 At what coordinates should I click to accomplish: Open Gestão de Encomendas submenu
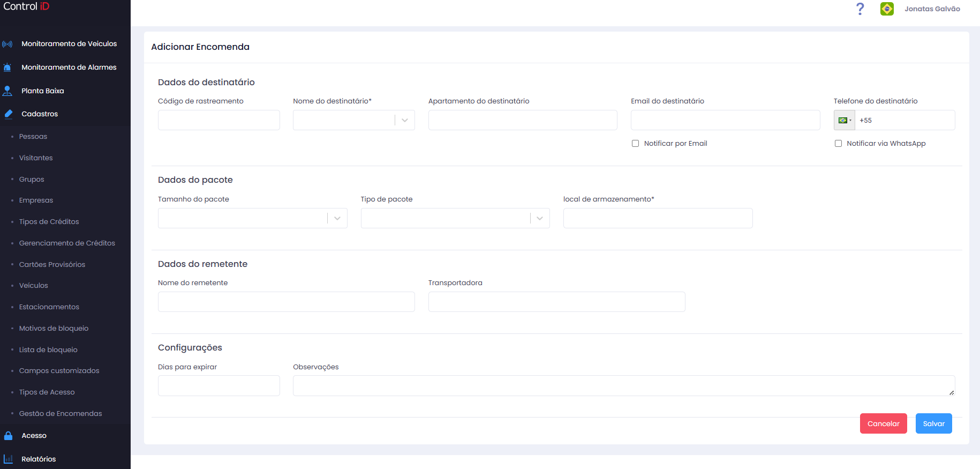pos(61,414)
